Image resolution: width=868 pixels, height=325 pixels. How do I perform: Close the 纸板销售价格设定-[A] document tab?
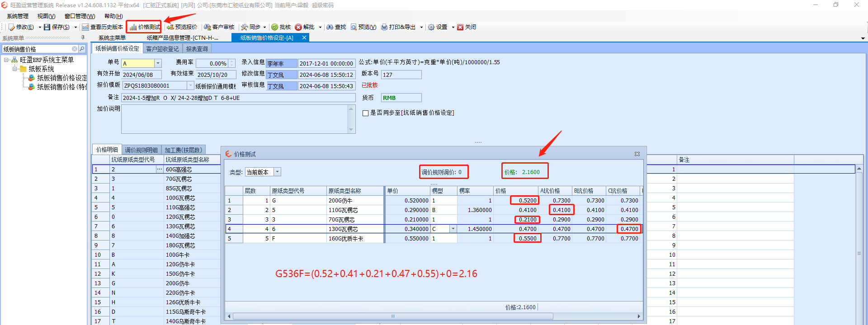[x=304, y=38]
